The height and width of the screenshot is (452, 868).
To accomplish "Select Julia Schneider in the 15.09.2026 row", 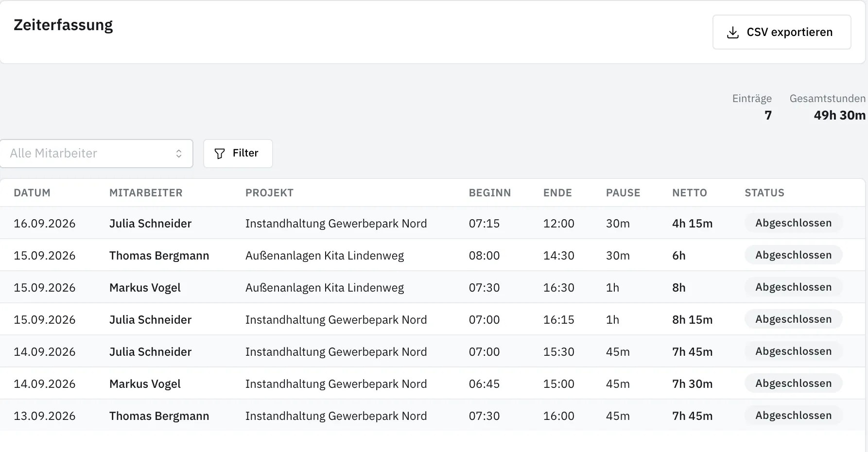I will (x=150, y=320).
